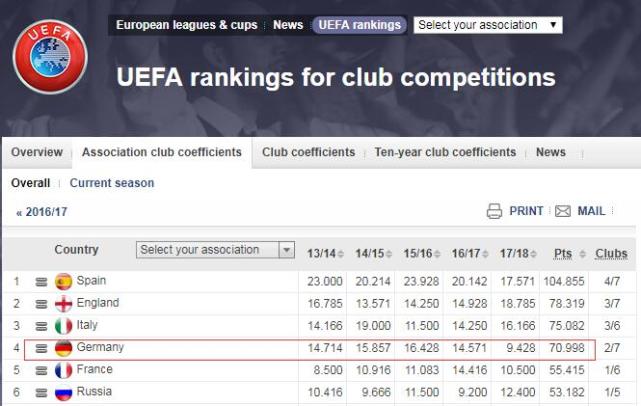Click the England flag icon

pos(64,304)
